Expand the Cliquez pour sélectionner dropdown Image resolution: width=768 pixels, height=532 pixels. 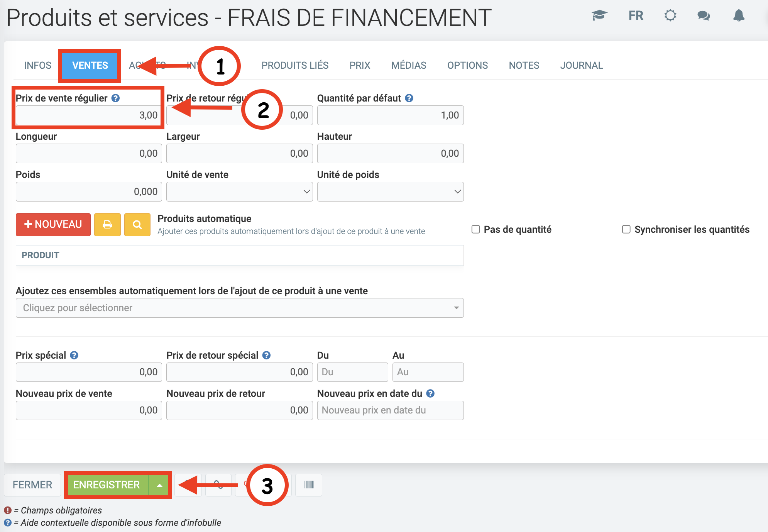click(x=239, y=308)
